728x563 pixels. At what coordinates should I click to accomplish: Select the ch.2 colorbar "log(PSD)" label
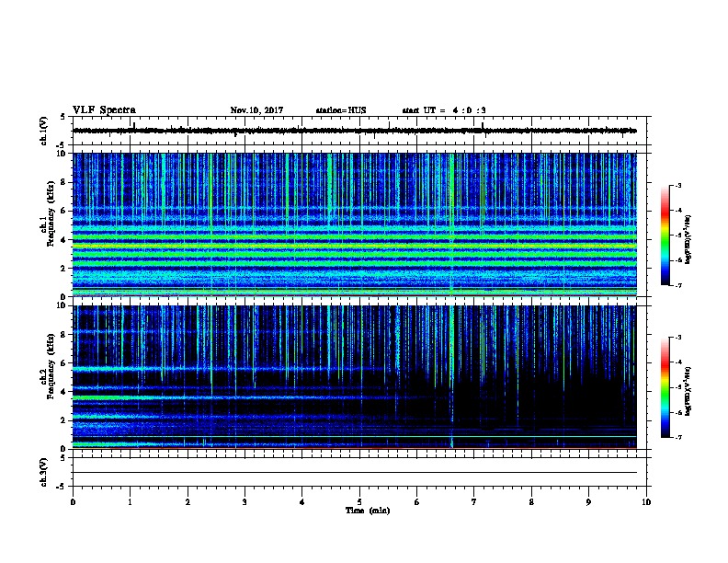click(688, 391)
